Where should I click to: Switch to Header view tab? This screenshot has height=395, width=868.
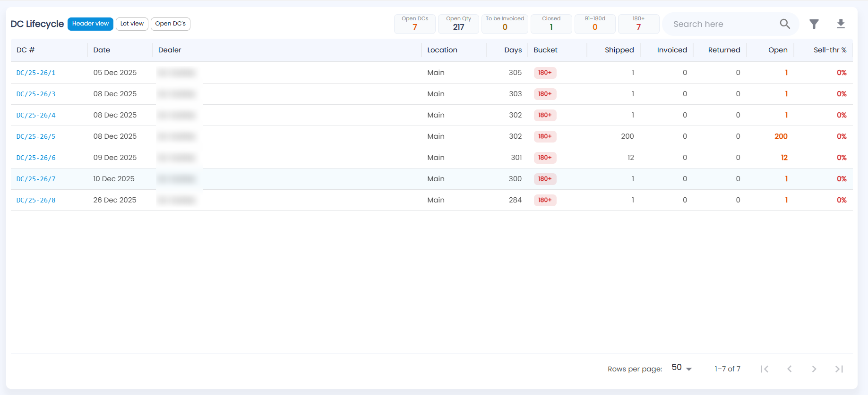tap(90, 24)
